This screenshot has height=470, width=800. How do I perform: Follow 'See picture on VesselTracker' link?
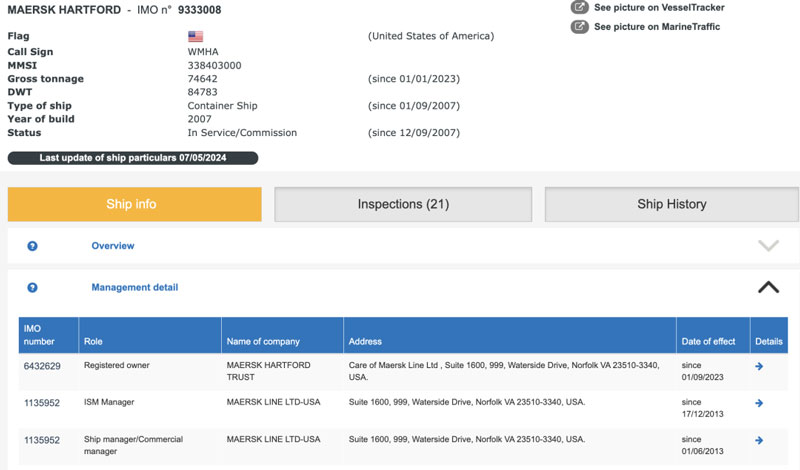click(659, 7)
